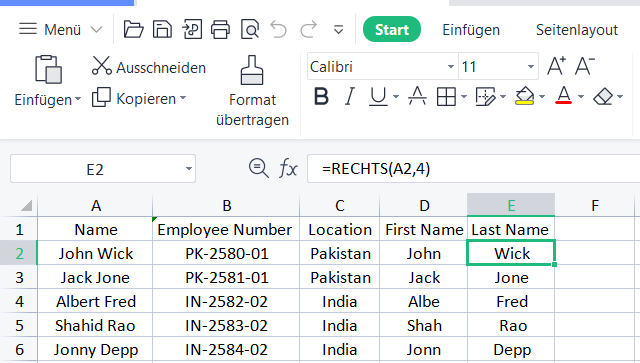Click the Select All corner triangle

[26, 205]
